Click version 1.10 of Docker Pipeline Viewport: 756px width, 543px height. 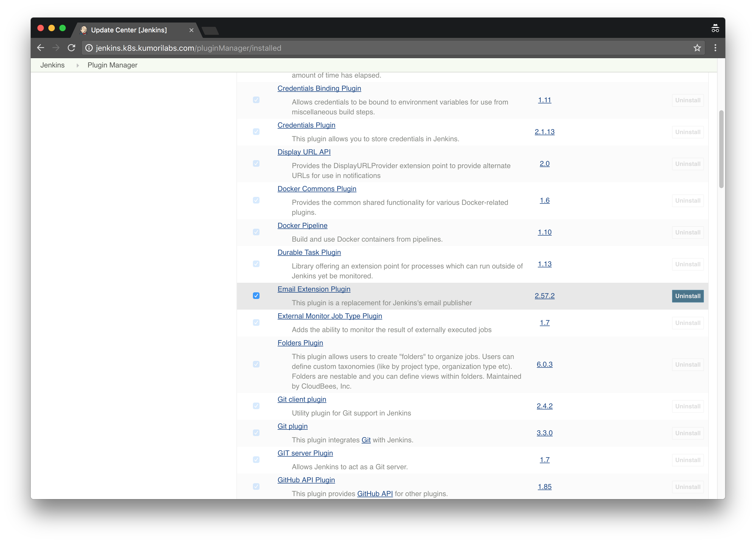click(x=544, y=232)
